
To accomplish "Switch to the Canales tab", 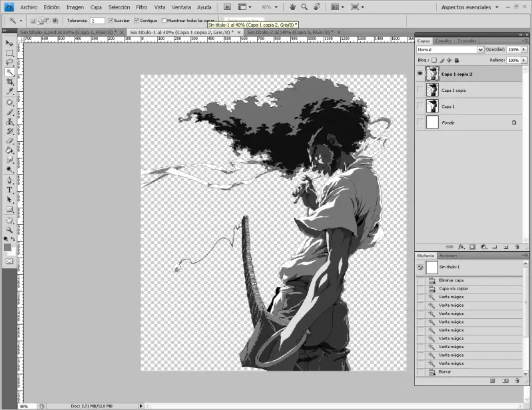I will tap(443, 41).
